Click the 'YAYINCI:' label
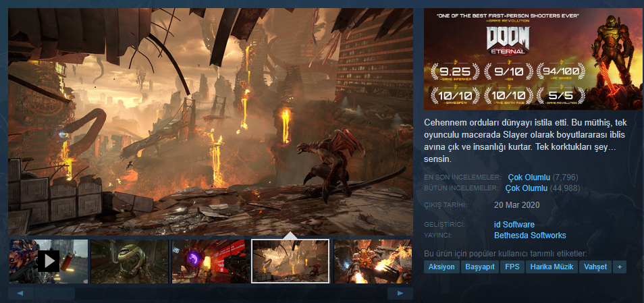The height and width of the screenshot is (303, 644). tap(438, 236)
